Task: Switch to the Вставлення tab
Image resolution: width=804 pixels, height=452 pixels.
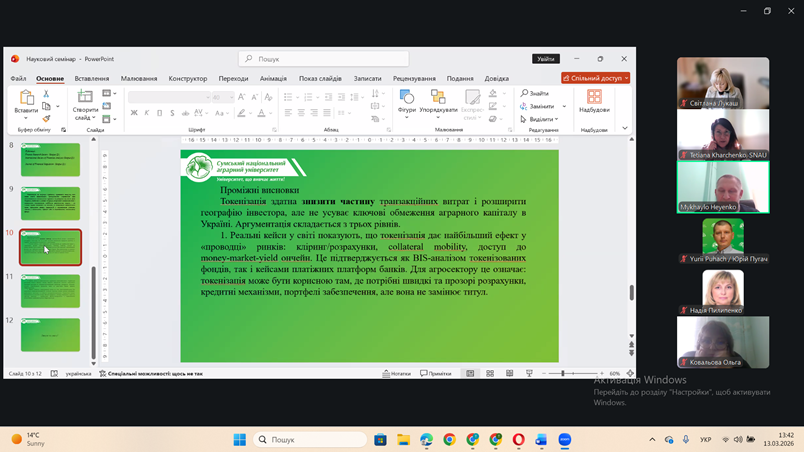Action: click(x=92, y=78)
